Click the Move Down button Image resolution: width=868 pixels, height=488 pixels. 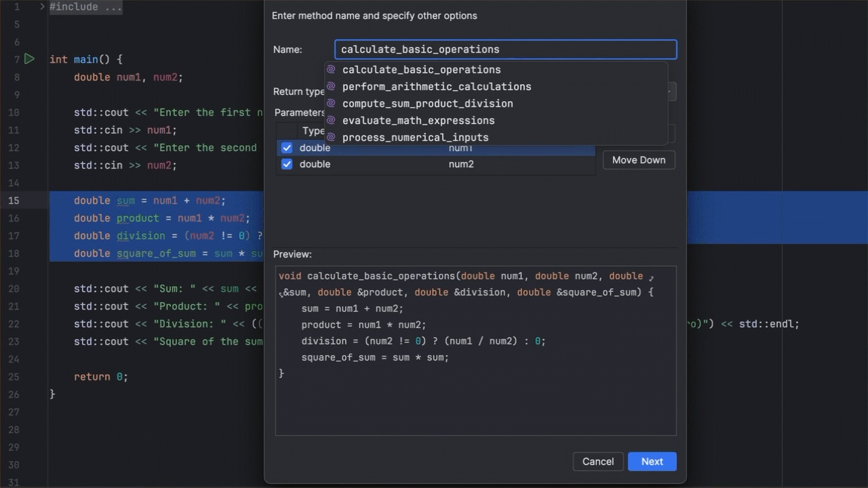639,160
